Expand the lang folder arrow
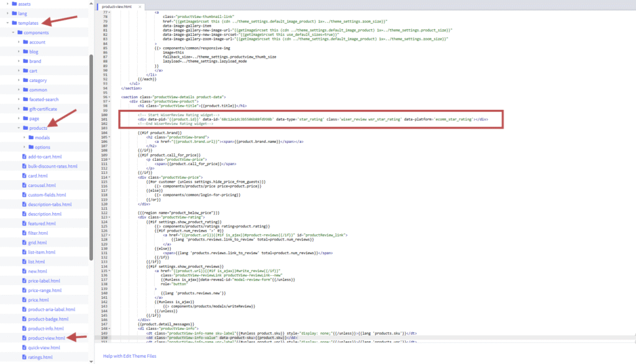The height and width of the screenshot is (364, 636). click(7, 13)
